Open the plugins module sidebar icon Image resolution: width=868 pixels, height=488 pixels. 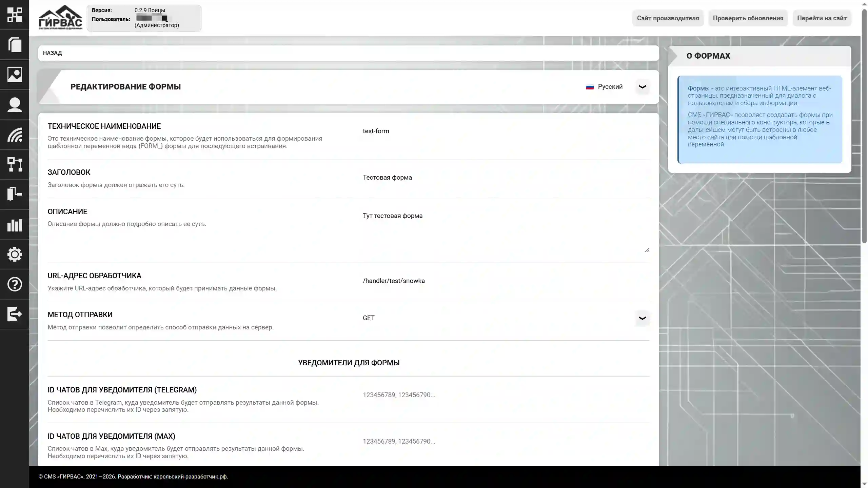click(15, 194)
